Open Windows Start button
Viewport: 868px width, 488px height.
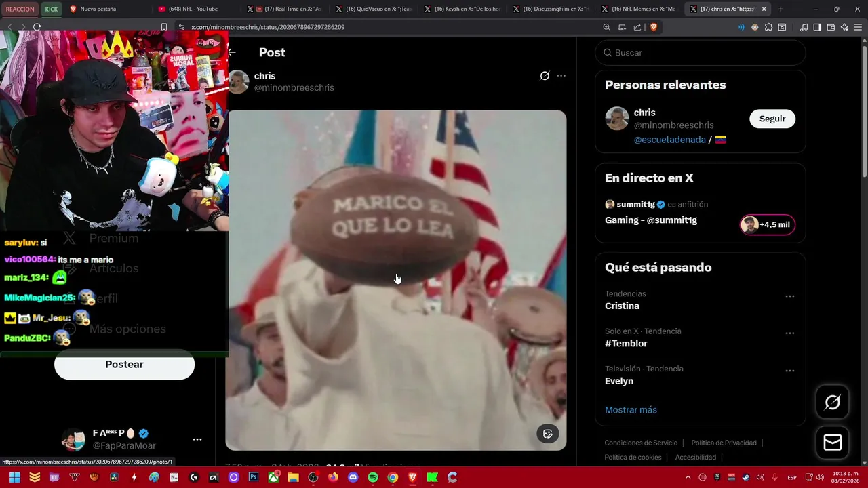point(14,477)
